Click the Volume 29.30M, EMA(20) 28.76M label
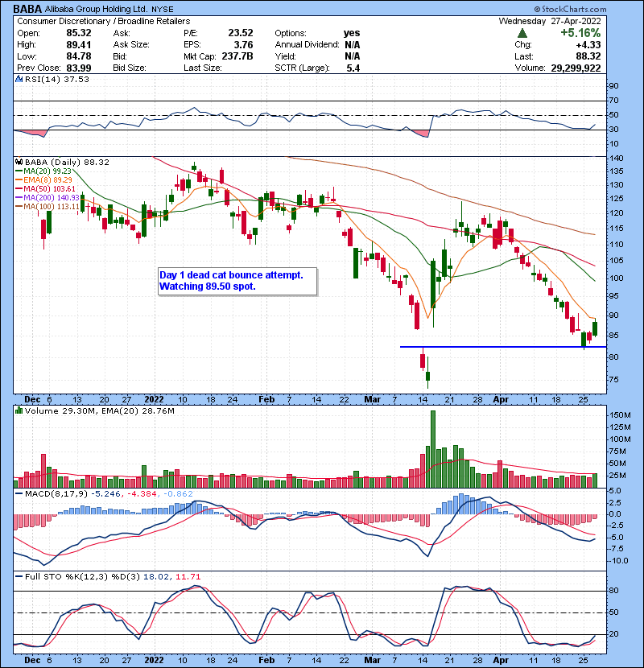This screenshot has height=668, width=644. tap(99, 411)
